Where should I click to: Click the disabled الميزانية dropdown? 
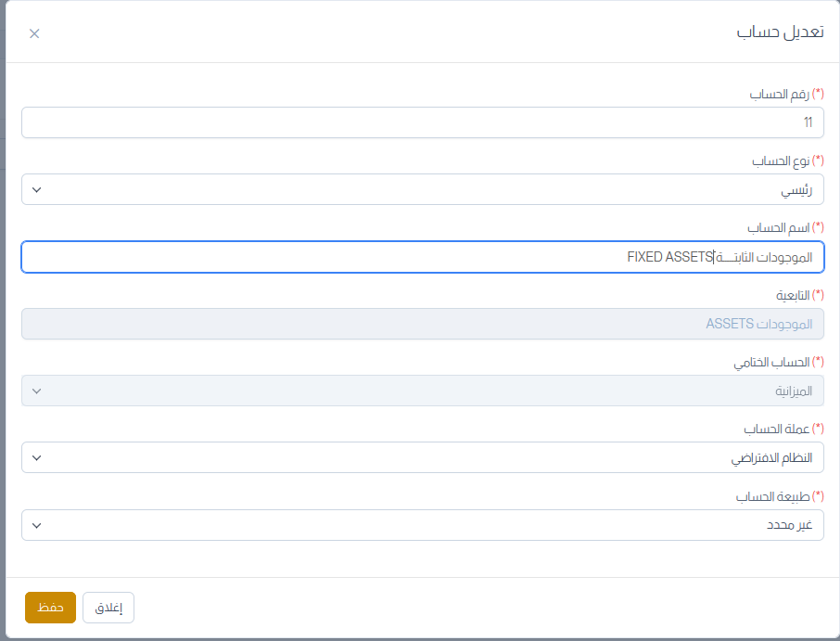click(422, 391)
